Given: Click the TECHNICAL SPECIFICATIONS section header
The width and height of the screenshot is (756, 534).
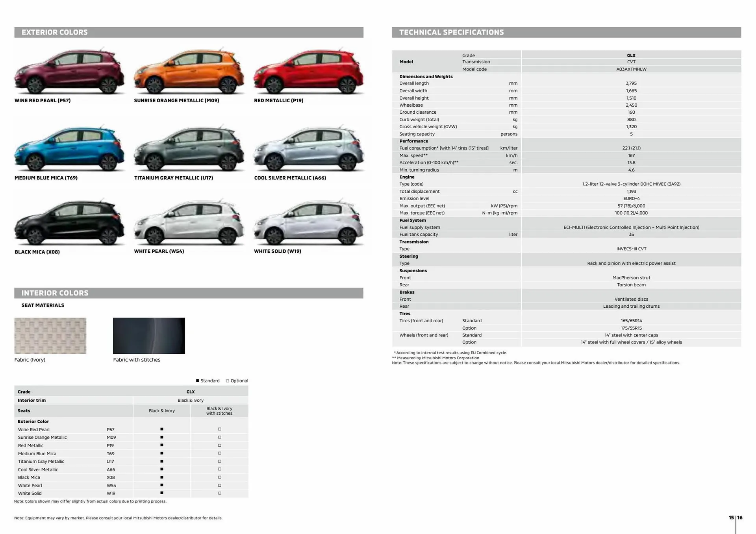Looking at the screenshot, I should pyautogui.click(x=566, y=32).
